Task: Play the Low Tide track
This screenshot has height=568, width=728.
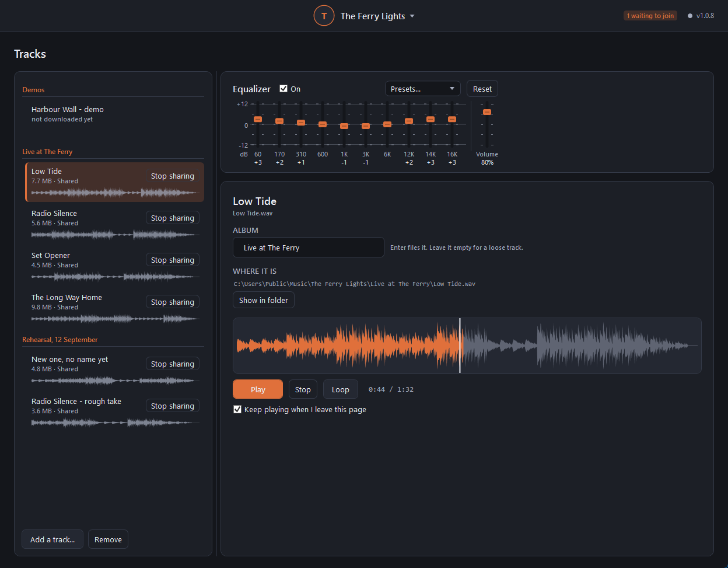Action: pyautogui.click(x=258, y=389)
